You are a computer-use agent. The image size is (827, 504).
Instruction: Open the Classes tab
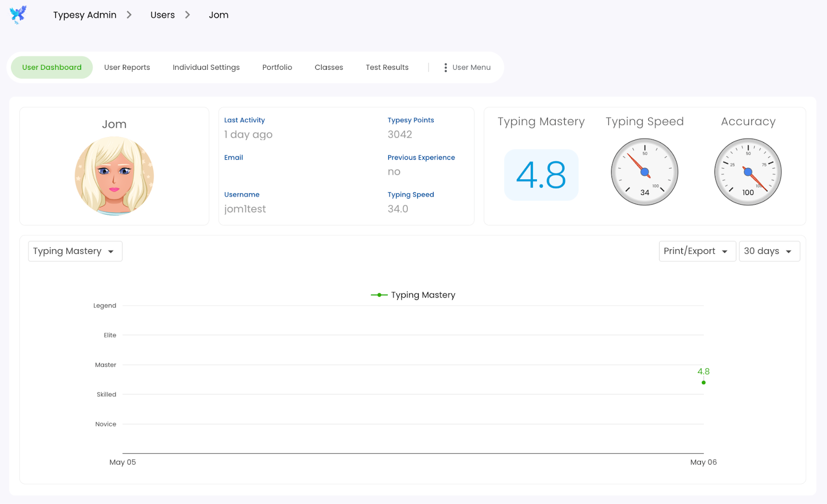click(x=329, y=68)
